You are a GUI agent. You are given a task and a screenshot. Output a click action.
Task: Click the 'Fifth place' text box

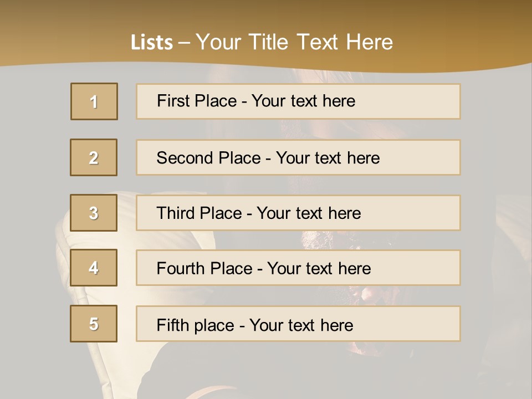298,324
